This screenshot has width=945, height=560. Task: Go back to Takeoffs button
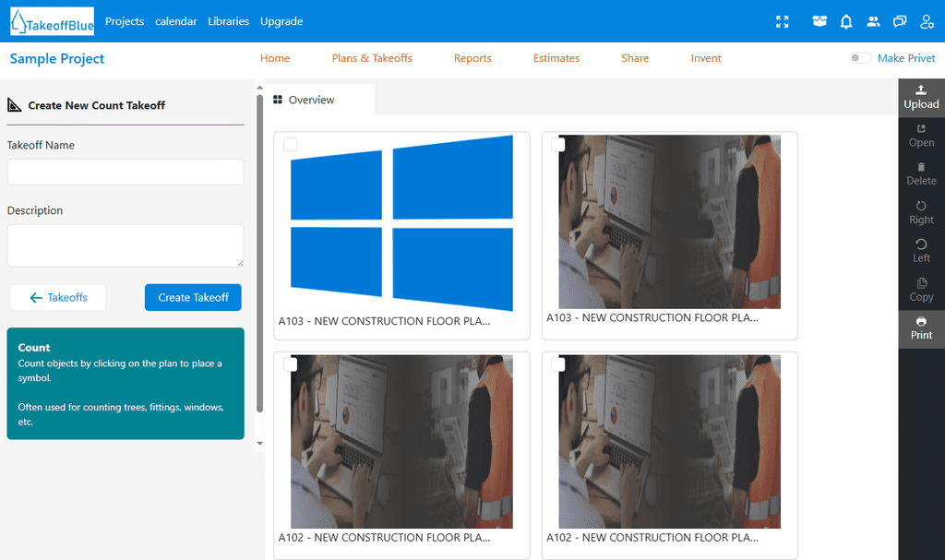coord(58,297)
